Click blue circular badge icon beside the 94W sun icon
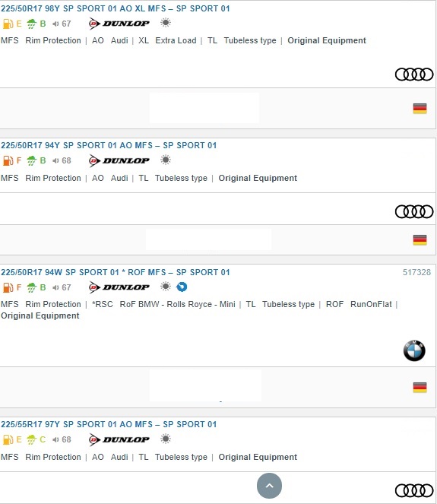This screenshot has height=504, width=437. [x=182, y=287]
